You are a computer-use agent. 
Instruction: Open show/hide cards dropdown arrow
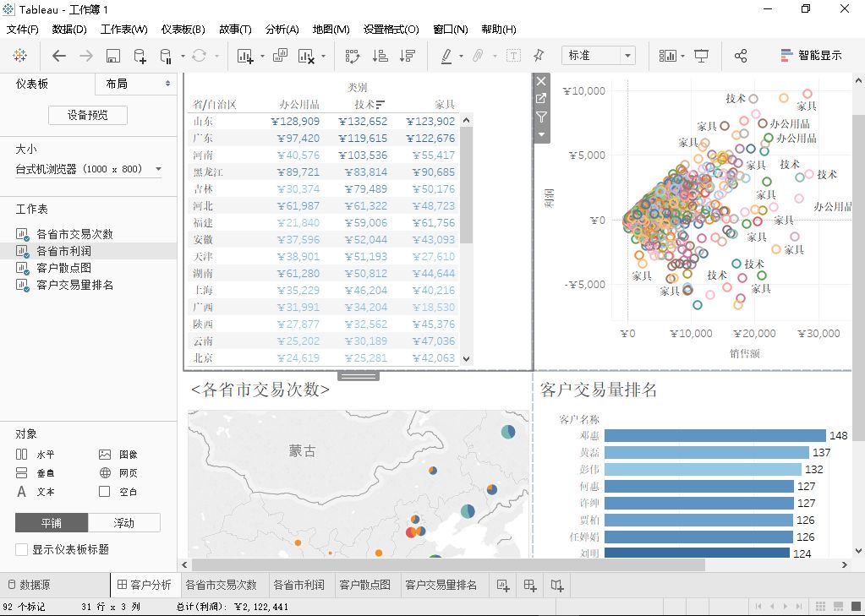pos(682,56)
